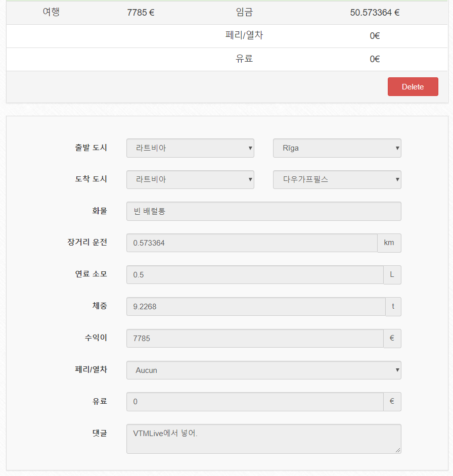
Task: Click the 수익이 field showing 7785
Action: point(255,338)
